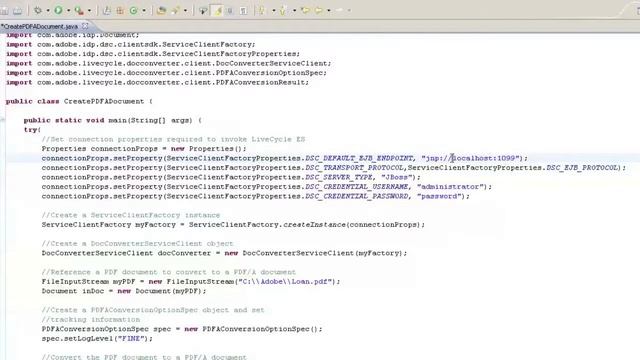This screenshot has width=640, height=360.
Task: Click the New Java Project icon
Action: click(x=107, y=11)
